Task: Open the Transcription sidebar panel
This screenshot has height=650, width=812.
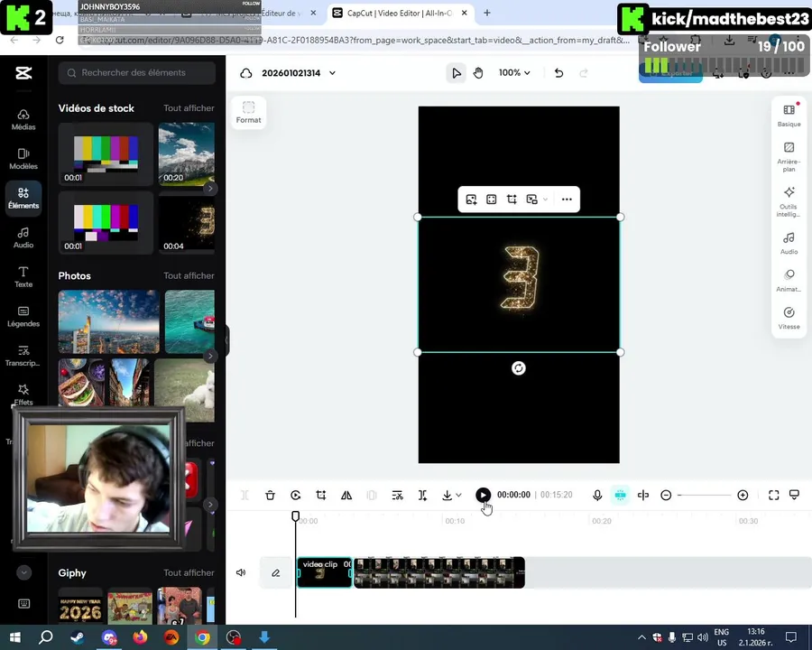Action: tap(23, 356)
